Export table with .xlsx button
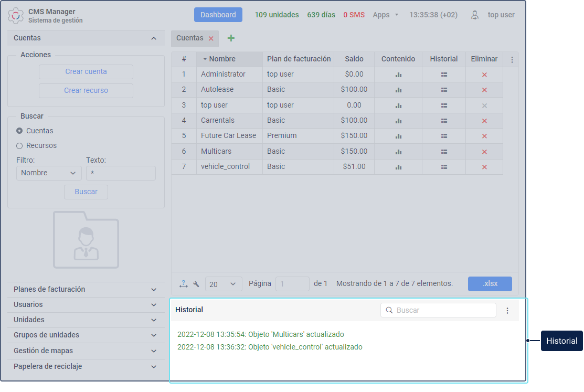 tap(490, 283)
